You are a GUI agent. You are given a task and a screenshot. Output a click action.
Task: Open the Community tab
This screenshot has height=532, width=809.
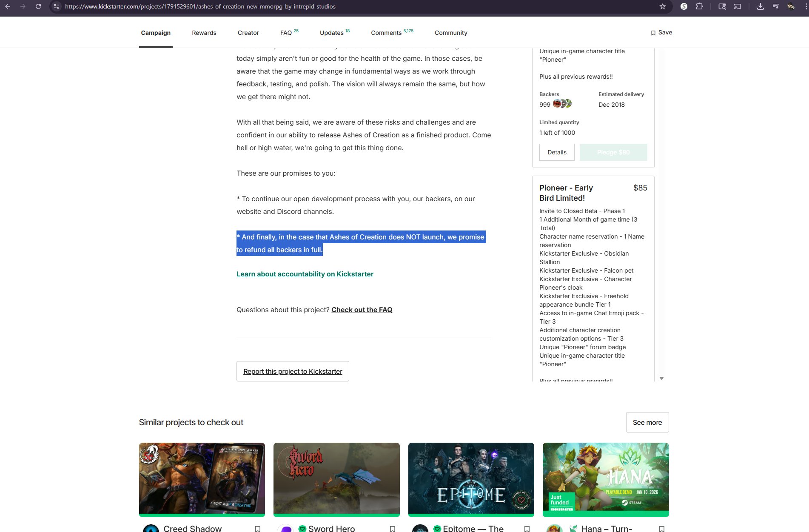pos(451,33)
